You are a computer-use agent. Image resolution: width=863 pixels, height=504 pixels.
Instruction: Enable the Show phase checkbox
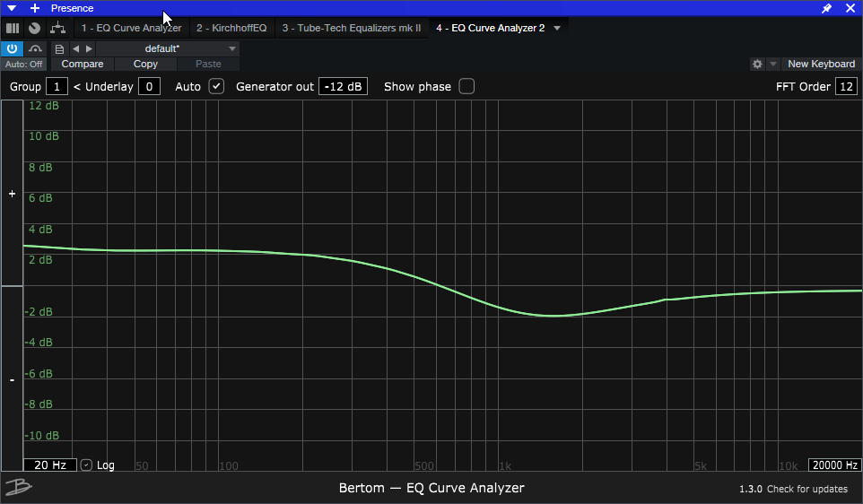(466, 86)
